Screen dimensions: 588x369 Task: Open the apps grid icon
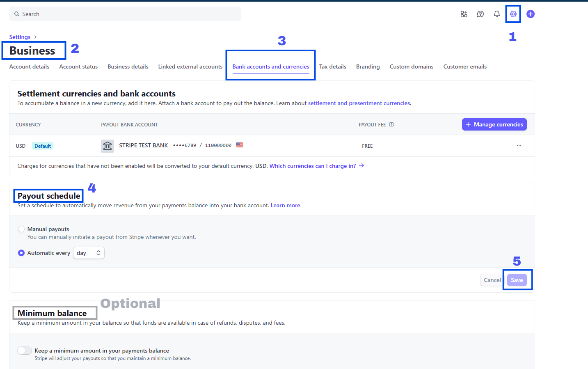pos(464,14)
